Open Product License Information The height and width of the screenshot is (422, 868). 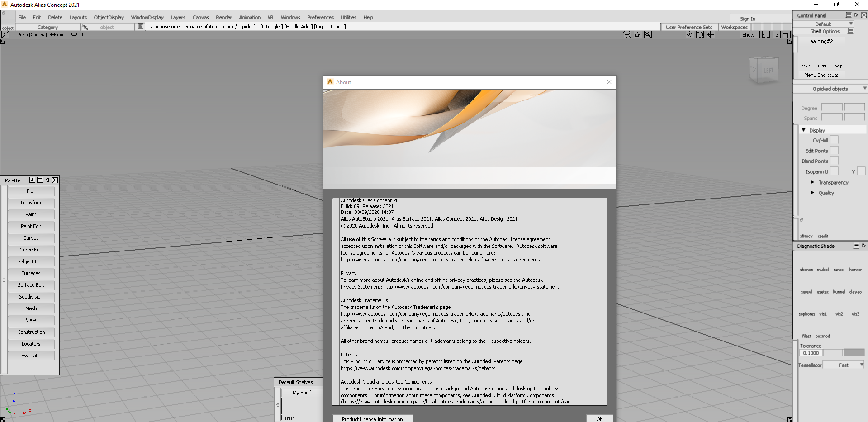tap(372, 419)
